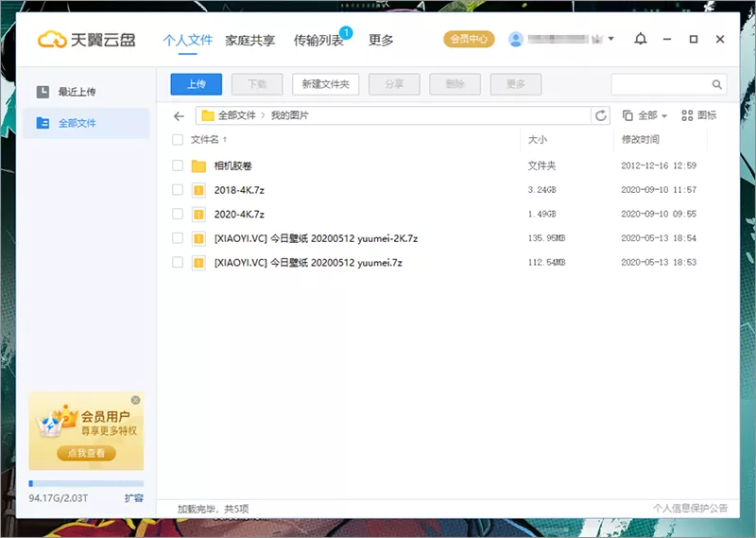Image resolution: width=756 pixels, height=538 pixels.
Task: Click the archive icon of yuumei-2K.7z
Action: (198, 238)
